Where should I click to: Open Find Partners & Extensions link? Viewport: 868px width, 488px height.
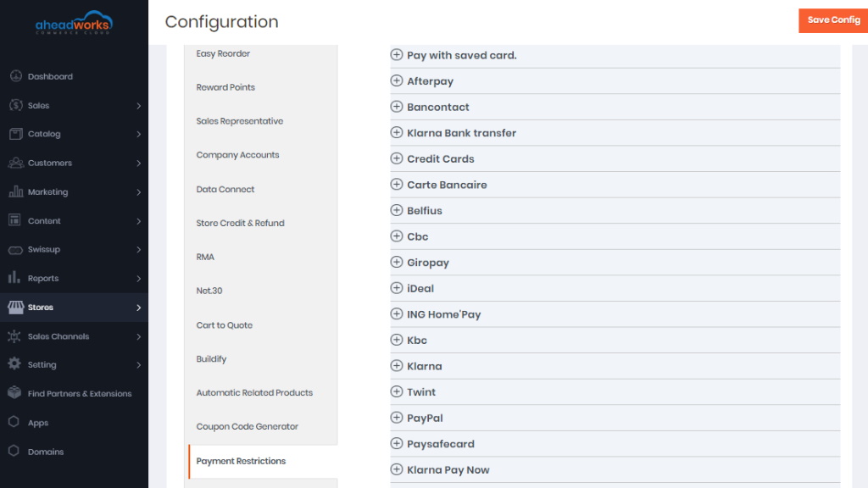tap(80, 393)
